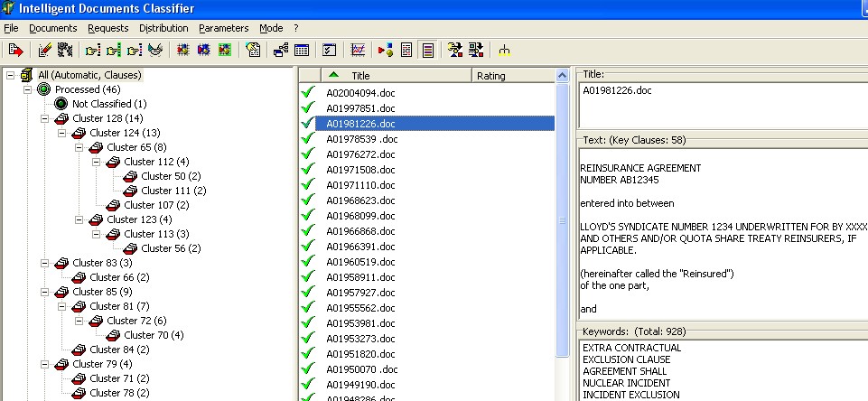868x401 pixels.
Task: Collapse the Cluster 65 (8) branch
Action: [79, 147]
